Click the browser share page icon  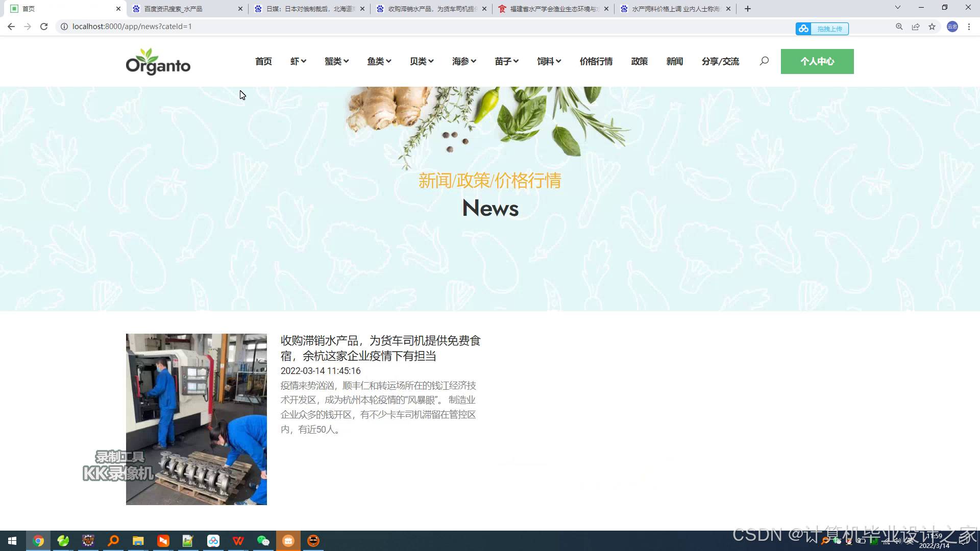[916, 27]
